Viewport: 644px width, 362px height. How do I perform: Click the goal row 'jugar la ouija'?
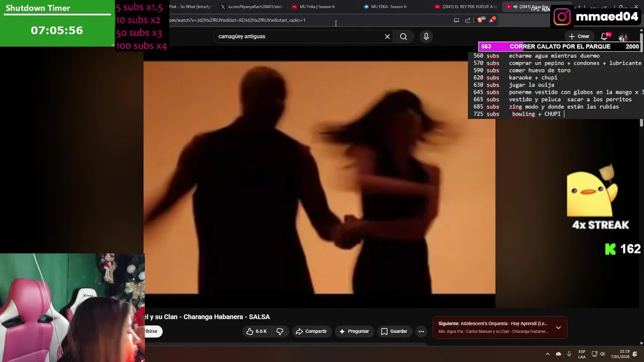(x=531, y=85)
